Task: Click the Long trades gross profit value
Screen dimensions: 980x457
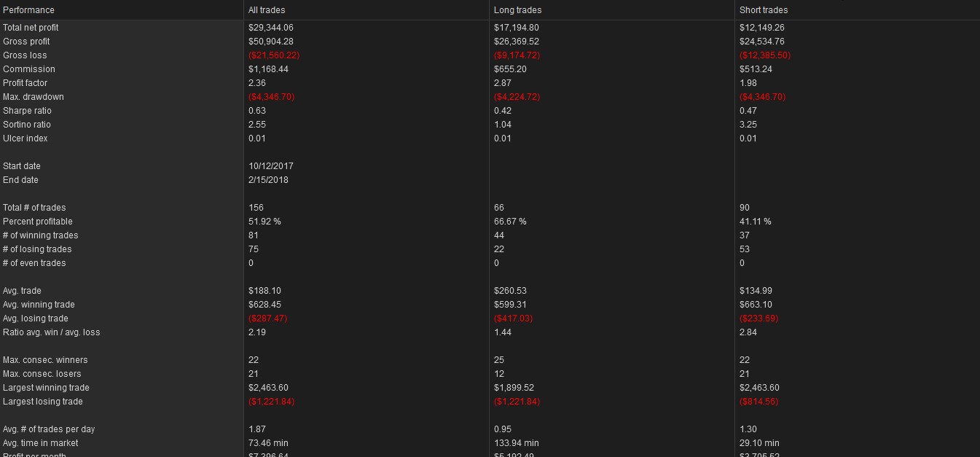Action: coord(517,42)
